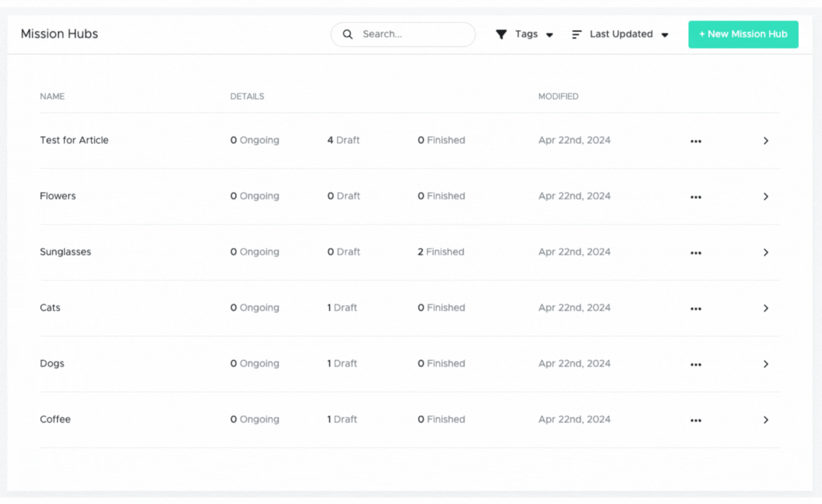Click the search magnifier icon
This screenshot has width=822, height=504.
(347, 34)
